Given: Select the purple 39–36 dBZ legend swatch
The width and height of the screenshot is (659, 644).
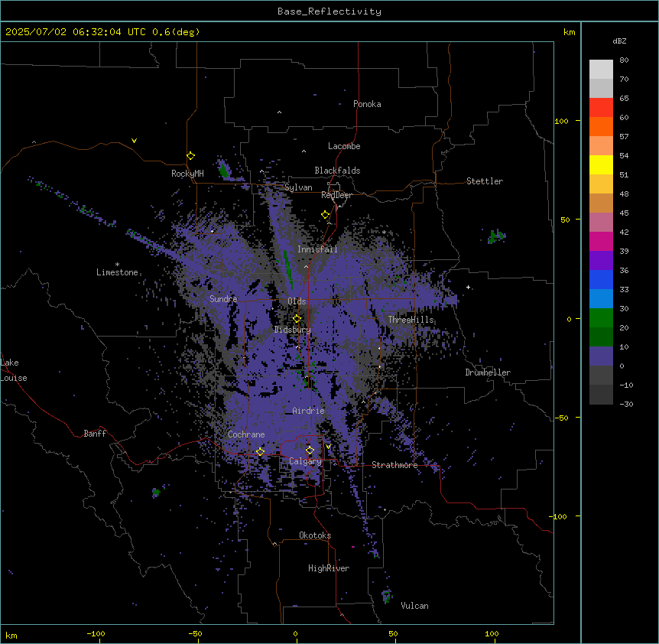Looking at the screenshot, I should (601, 260).
